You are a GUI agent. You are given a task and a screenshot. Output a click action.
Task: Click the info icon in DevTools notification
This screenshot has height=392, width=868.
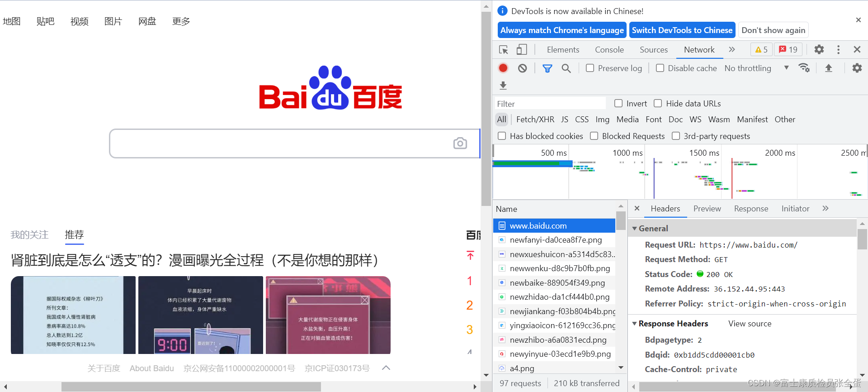coord(502,11)
